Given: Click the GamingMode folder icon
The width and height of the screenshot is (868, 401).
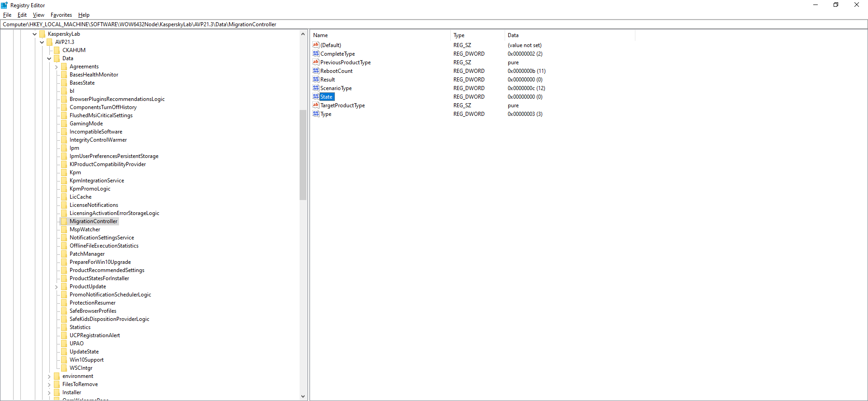Looking at the screenshot, I should pyautogui.click(x=64, y=124).
